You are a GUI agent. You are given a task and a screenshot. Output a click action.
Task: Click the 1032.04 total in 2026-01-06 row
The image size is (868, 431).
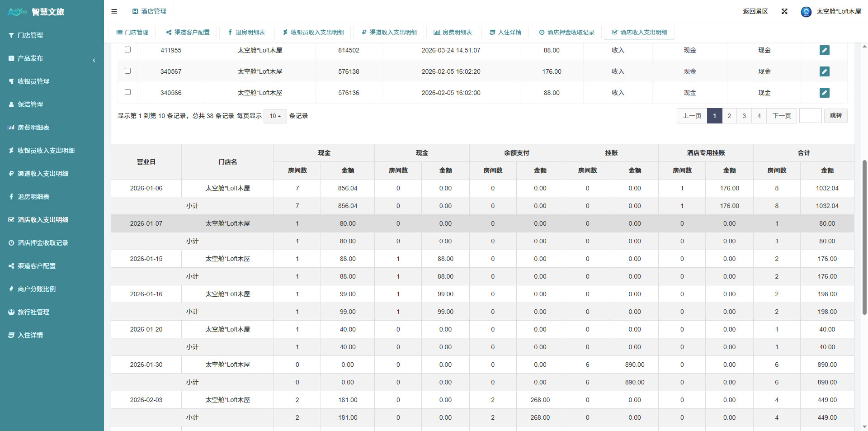(x=827, y=188)
